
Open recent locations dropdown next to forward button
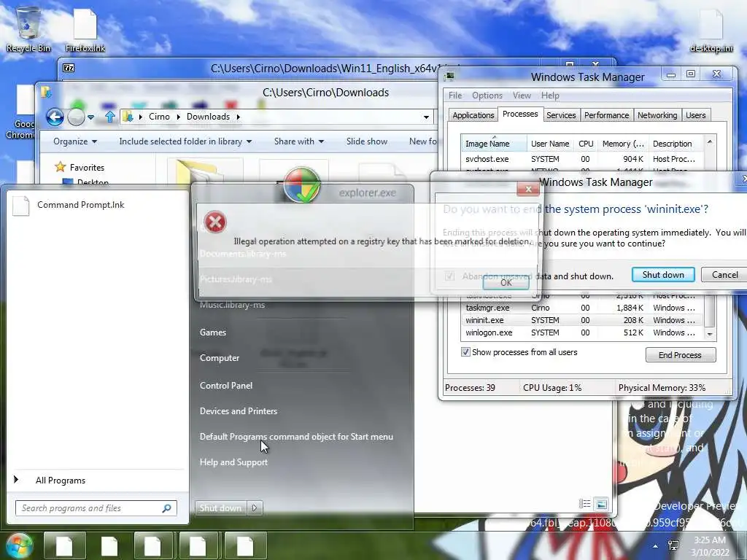tap(90, 117)
